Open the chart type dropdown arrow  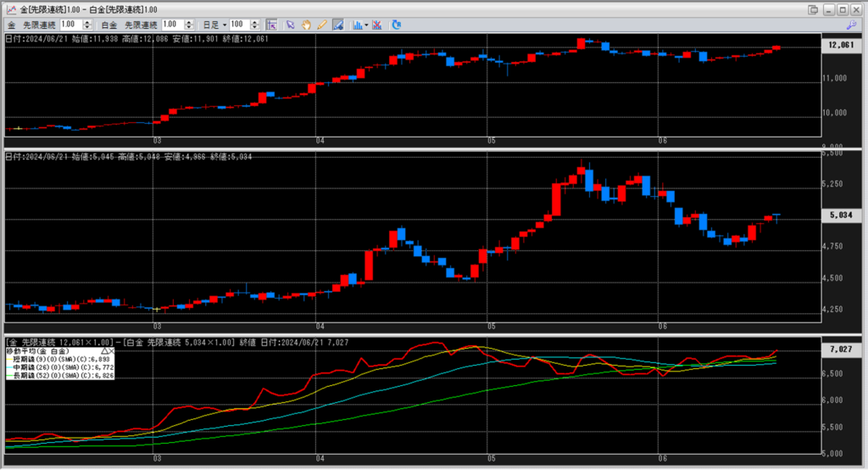[366, 25]
